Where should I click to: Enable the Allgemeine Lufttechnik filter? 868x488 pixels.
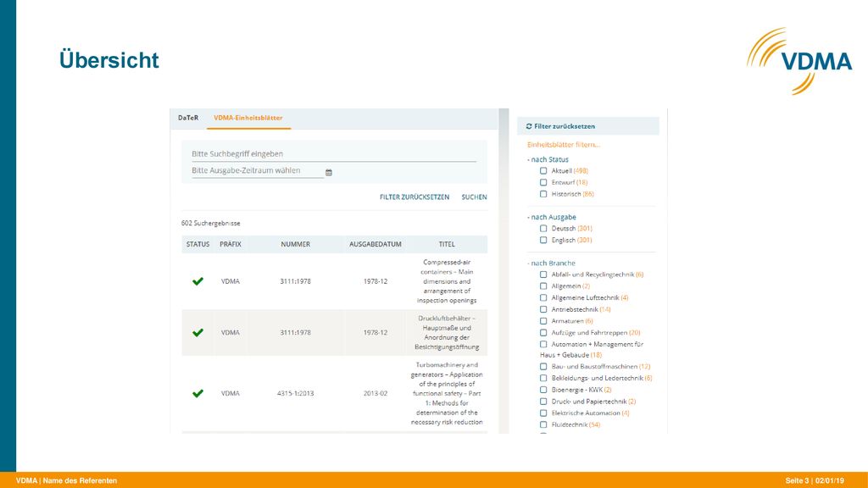click(x=543, y=297)
